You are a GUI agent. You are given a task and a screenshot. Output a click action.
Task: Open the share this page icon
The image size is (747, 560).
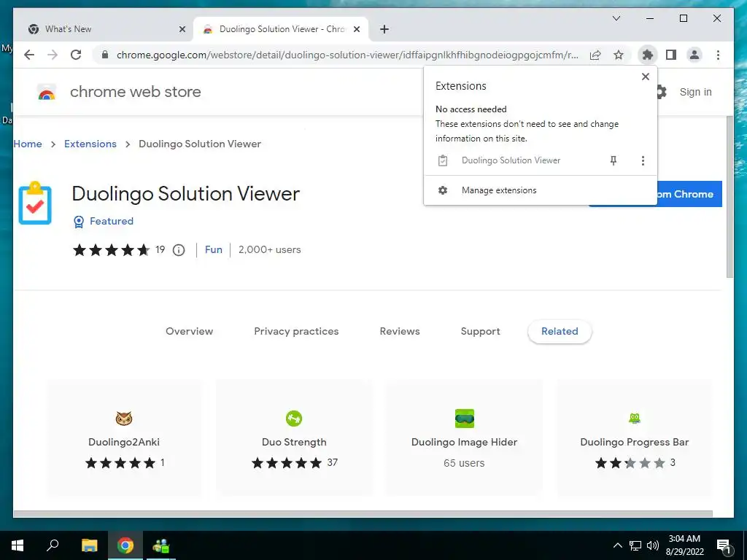(x=595, y=55)
